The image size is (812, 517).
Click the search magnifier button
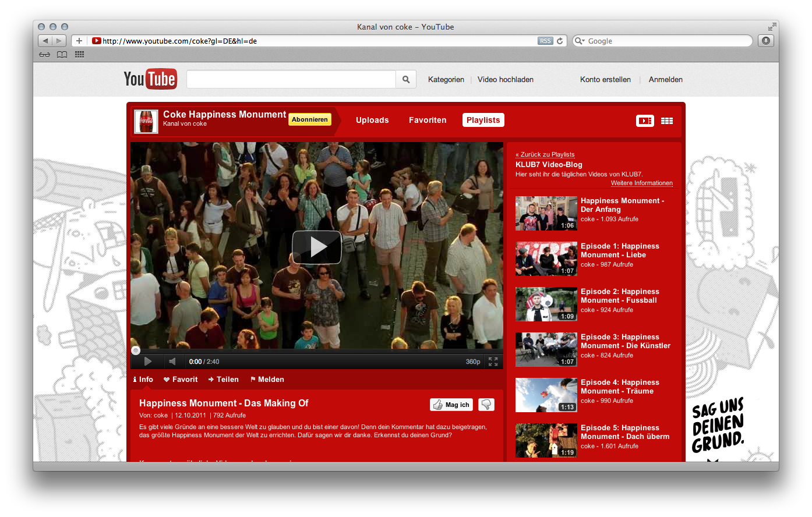[406, 80]
